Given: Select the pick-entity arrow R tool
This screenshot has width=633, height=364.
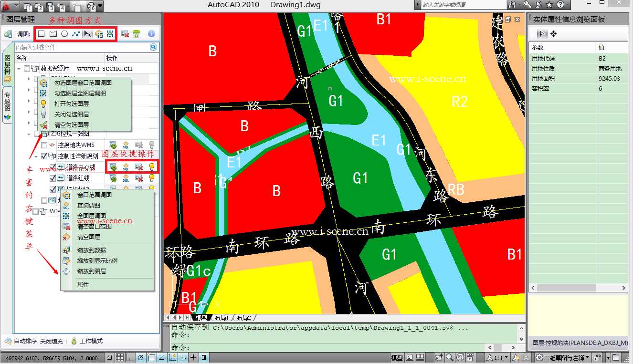Looking at the screenshot, I should (88, 34).
